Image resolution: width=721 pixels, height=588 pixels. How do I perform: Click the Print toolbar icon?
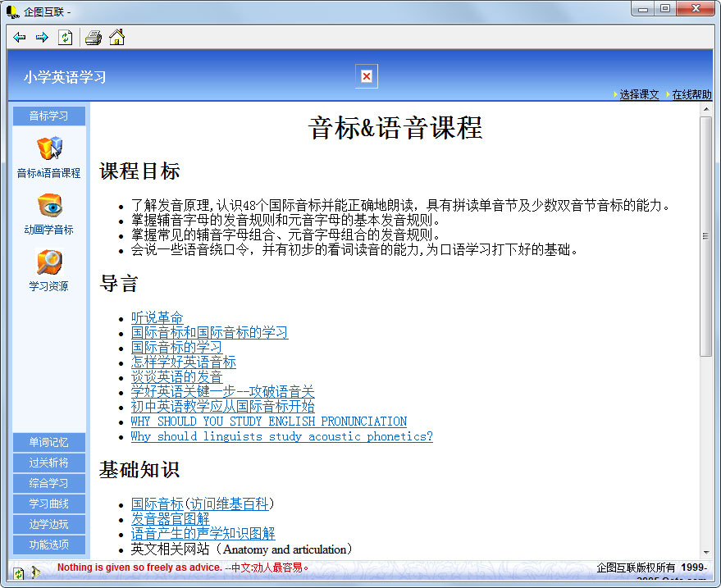tap(93, 38)
